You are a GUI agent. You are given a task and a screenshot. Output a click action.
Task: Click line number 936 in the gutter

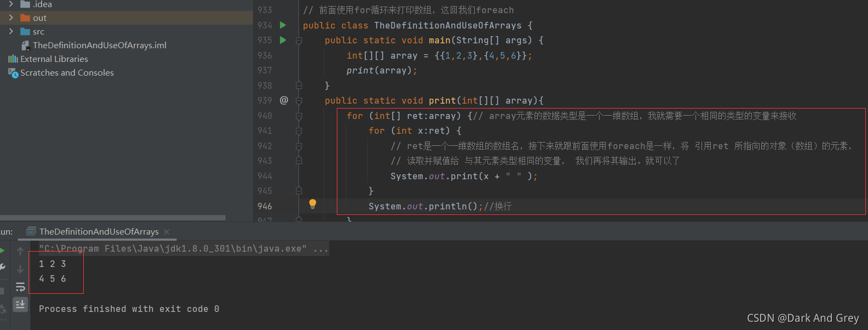265,55
